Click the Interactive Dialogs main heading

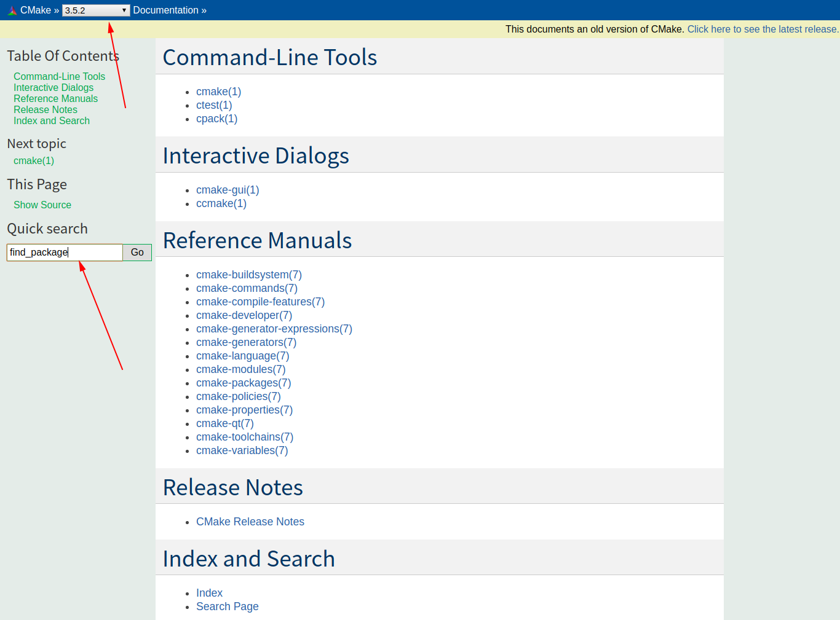(256, 155)
